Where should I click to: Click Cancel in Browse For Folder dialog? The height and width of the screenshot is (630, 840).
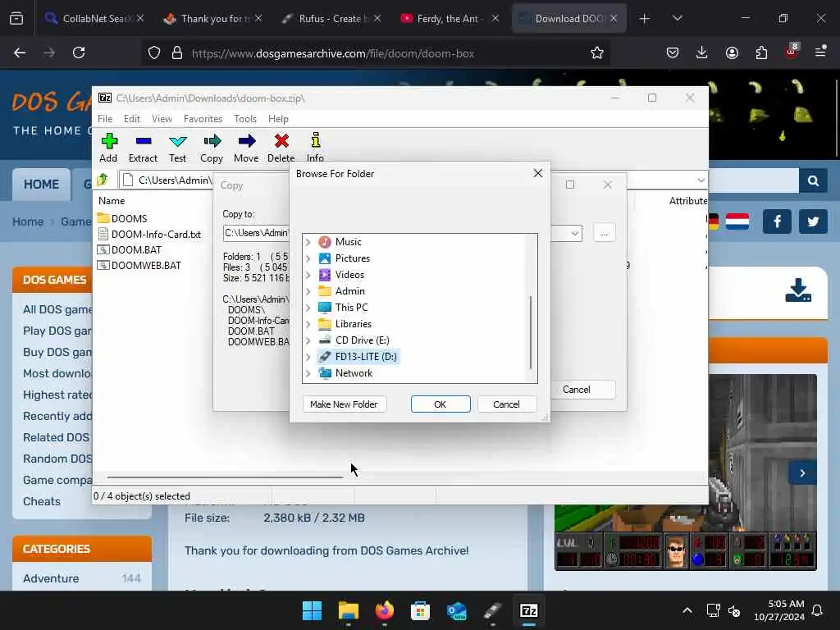[506, 404]
